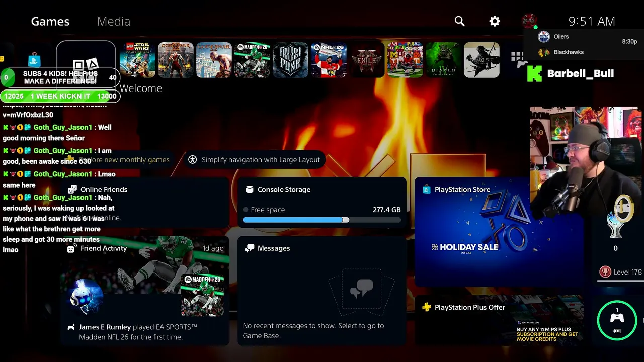Open the PlayStation Plus Offer card
644x362 pixels.
coord(499,320)
